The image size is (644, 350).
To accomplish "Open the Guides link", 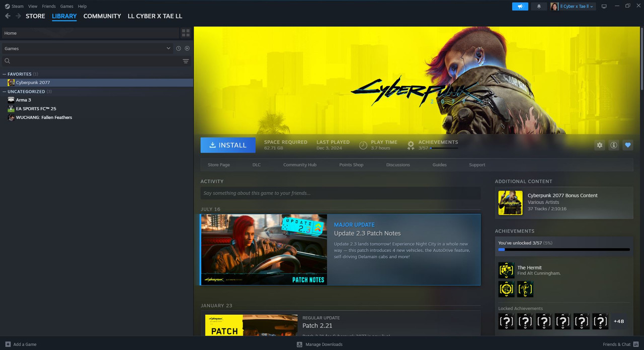I will coord(439,165).
